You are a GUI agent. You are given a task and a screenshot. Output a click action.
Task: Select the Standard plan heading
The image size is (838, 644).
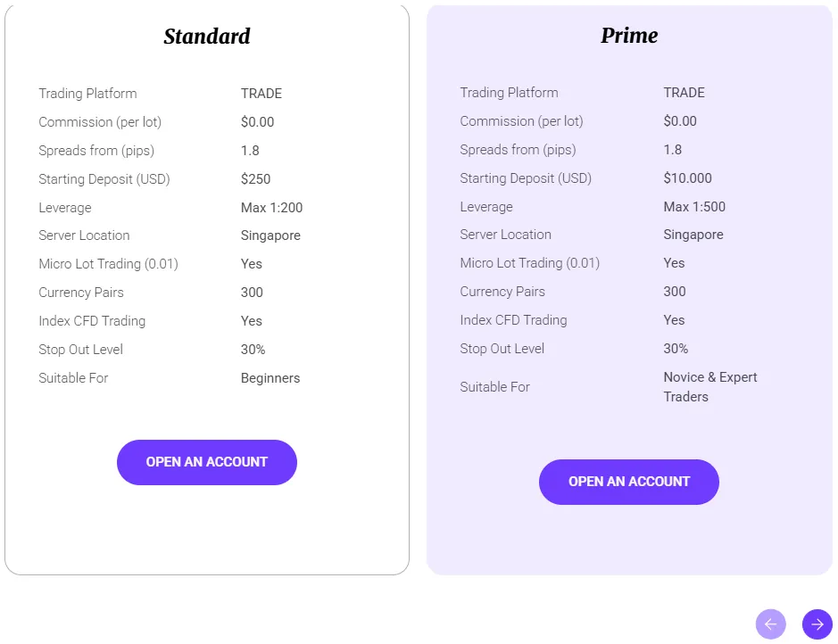(x=207, y=37)
